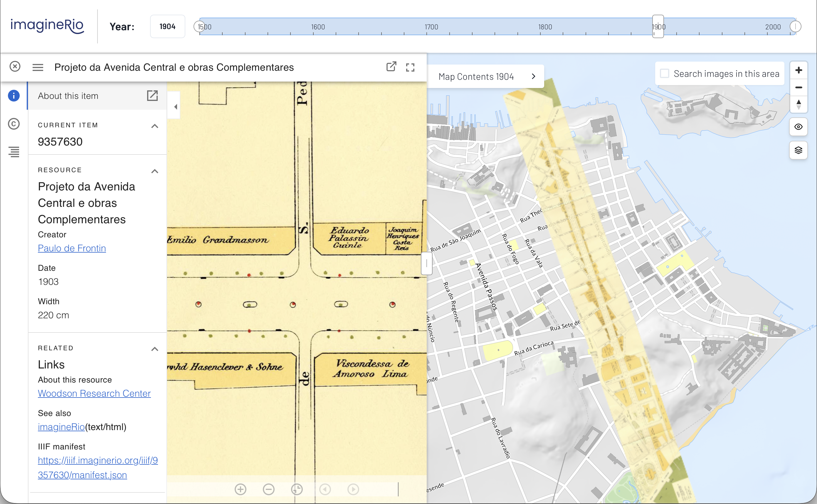Zoom in on the map with plus

coord(798,70)
